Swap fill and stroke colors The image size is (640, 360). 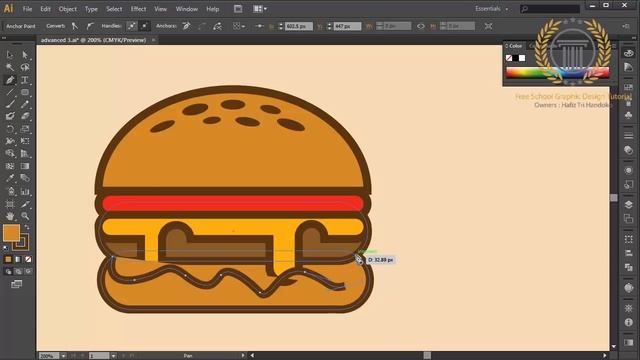coord(27,227)
